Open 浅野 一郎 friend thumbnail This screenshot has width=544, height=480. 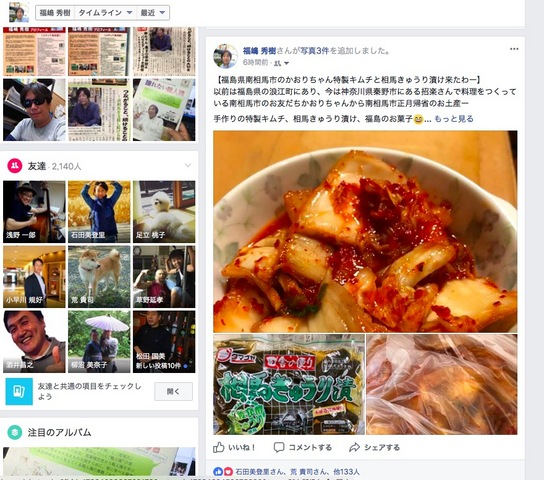click(34, 212)
